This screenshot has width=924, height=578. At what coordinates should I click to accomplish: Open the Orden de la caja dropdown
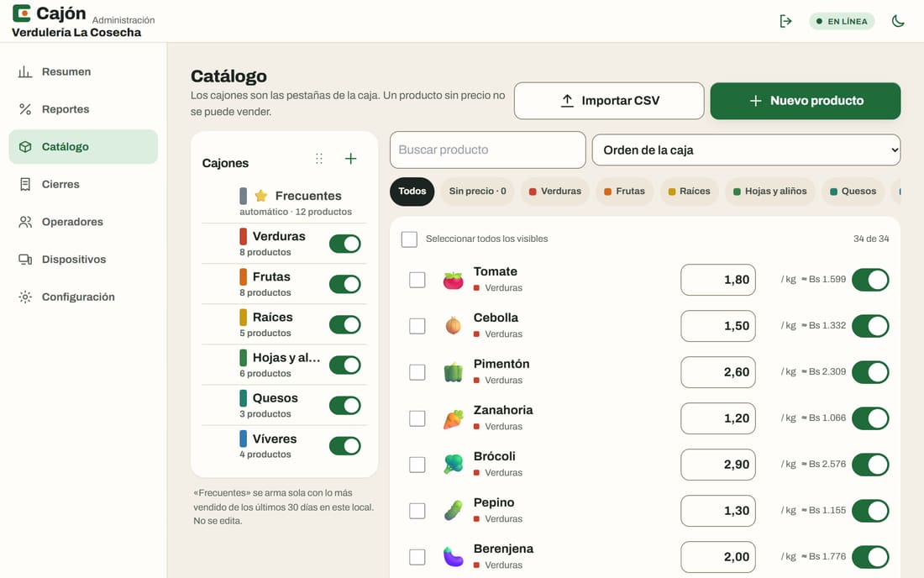[x=746, y=150]
